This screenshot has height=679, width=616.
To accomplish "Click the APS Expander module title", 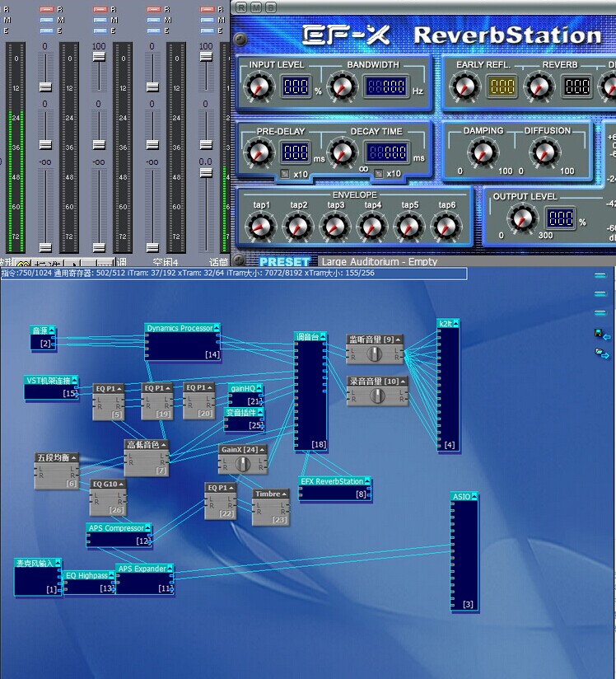I will (142, 569).
